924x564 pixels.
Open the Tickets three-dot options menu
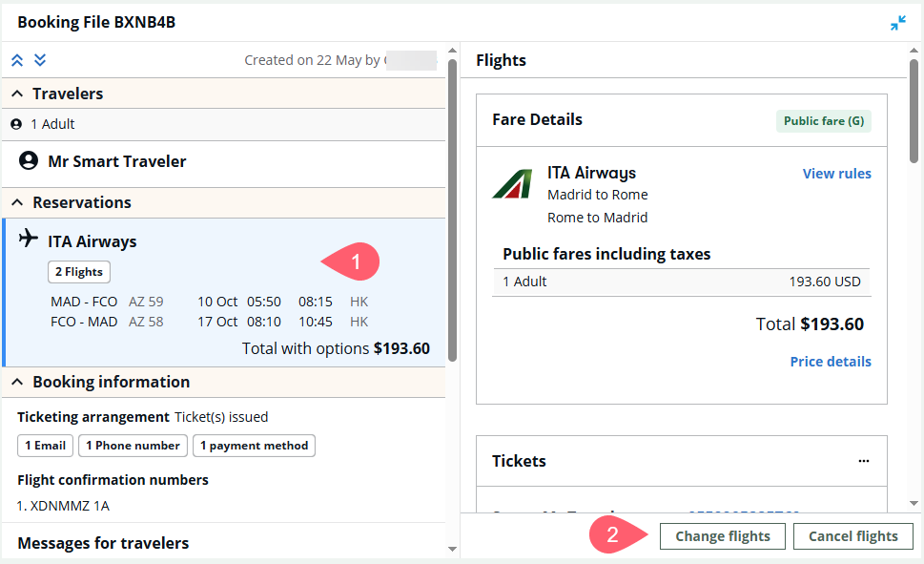(x=863, y=461)
